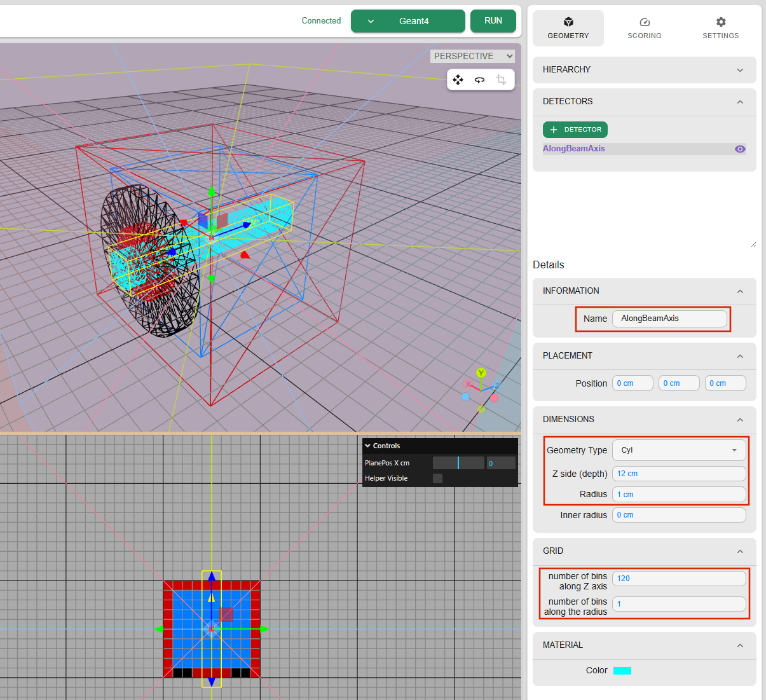Open the Geometry Type dropdown

[678, 450]
